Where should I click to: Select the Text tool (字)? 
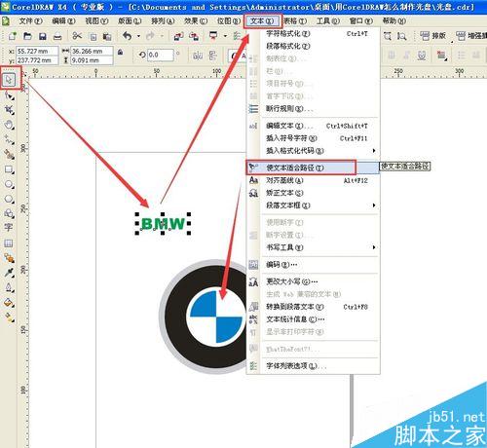[9, 227]
